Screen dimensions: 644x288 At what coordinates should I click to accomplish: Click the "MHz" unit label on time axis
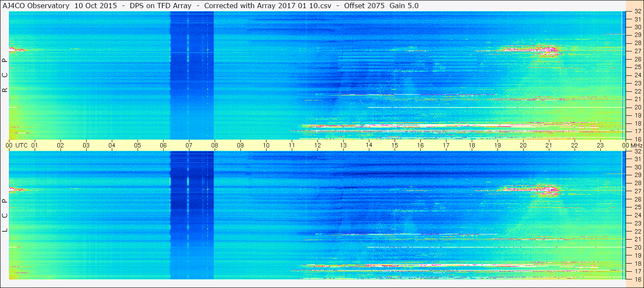636,145
